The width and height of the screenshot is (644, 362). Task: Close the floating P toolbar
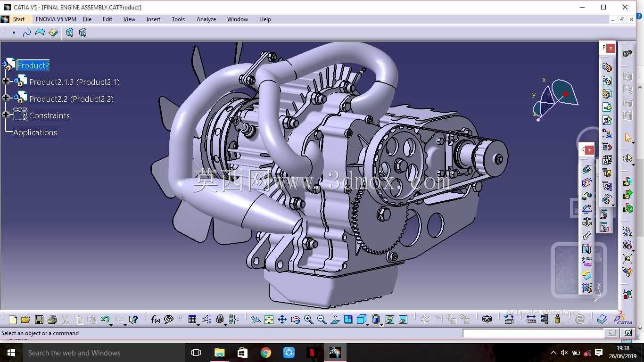point(611,48)
